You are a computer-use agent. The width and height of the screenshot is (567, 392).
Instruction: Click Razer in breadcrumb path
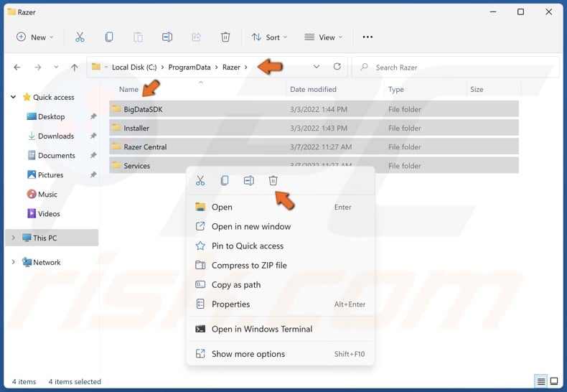pyautogui.click(x=231, y=67)
